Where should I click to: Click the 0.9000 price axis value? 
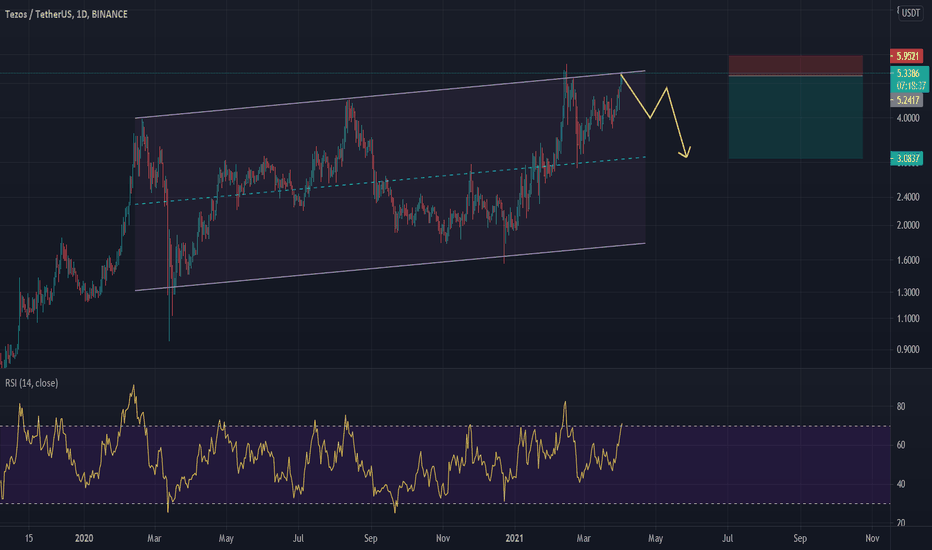click(908, 350)
